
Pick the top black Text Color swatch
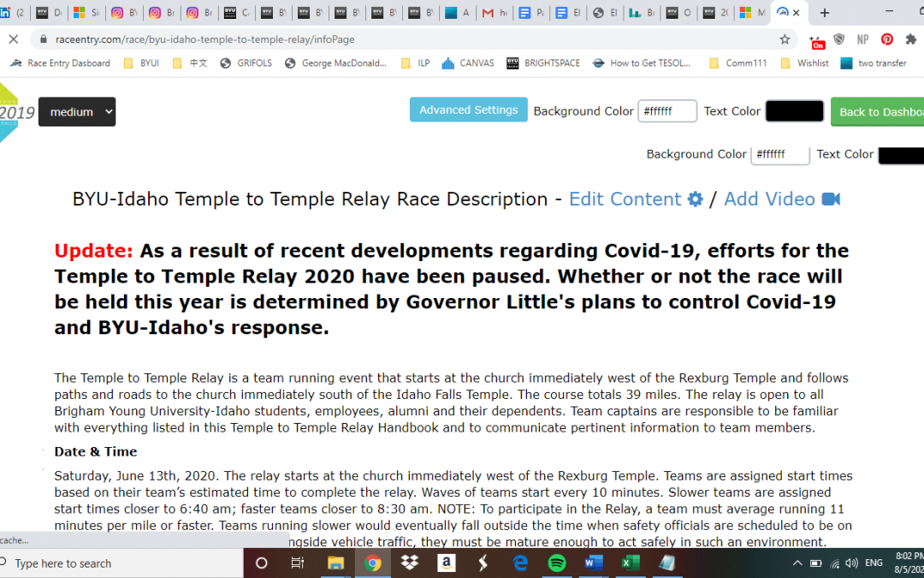point(794,111)
